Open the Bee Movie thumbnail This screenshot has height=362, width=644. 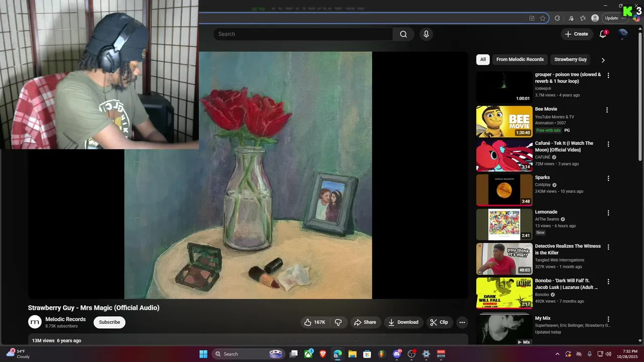click(x=504, y=121)
